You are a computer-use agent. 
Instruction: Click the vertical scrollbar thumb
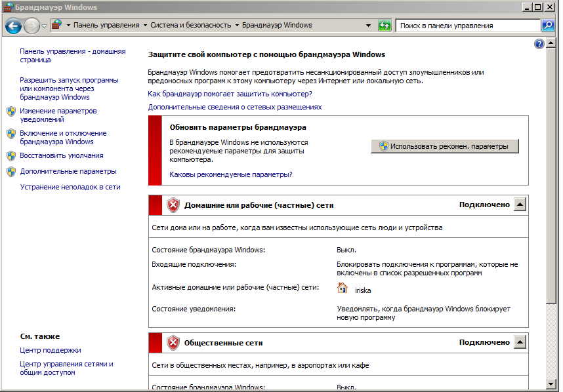(551, 176)
